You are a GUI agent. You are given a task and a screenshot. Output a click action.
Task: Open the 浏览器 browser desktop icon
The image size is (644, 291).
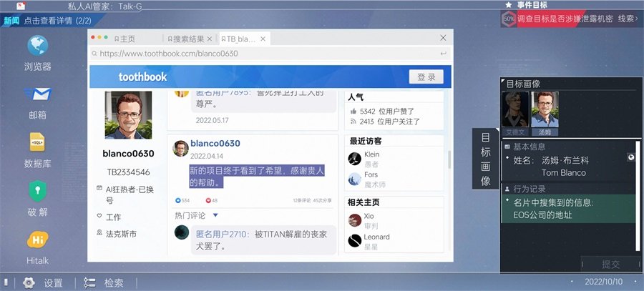click(37, 46)
